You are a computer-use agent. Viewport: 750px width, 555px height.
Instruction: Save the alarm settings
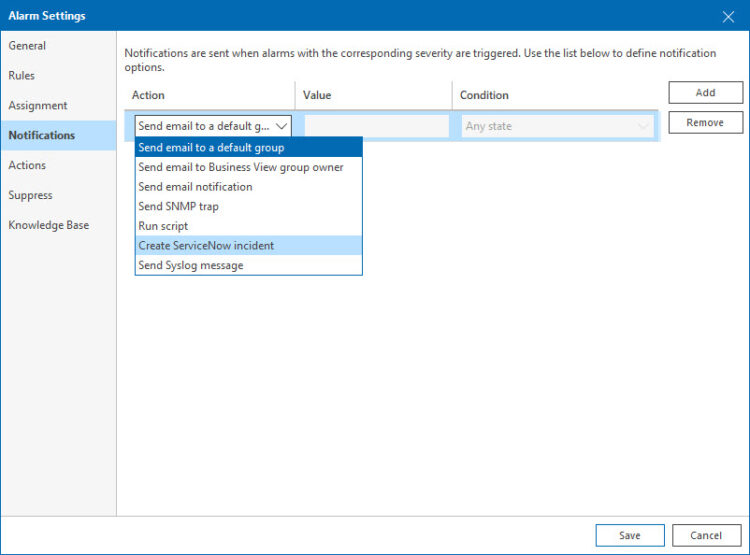click(629, 535)
